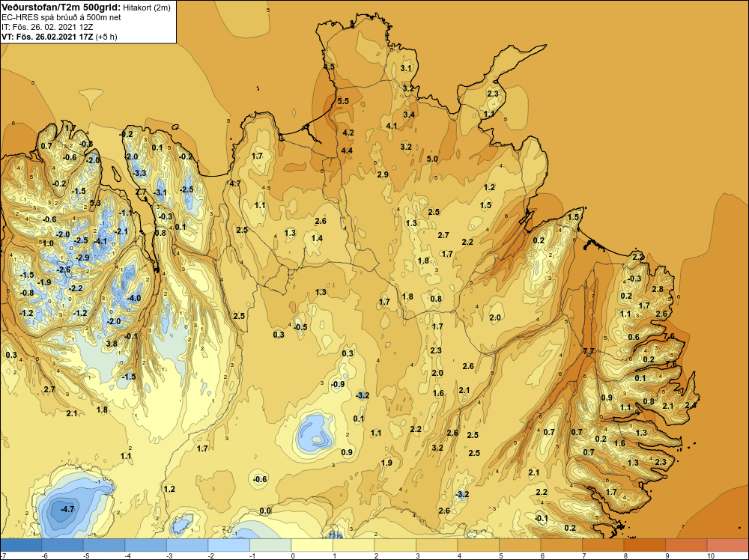This screenshot has width=749, height=560.
Task: Click the reddish swatch above 10 on the scale
Action: click(727, 545)
